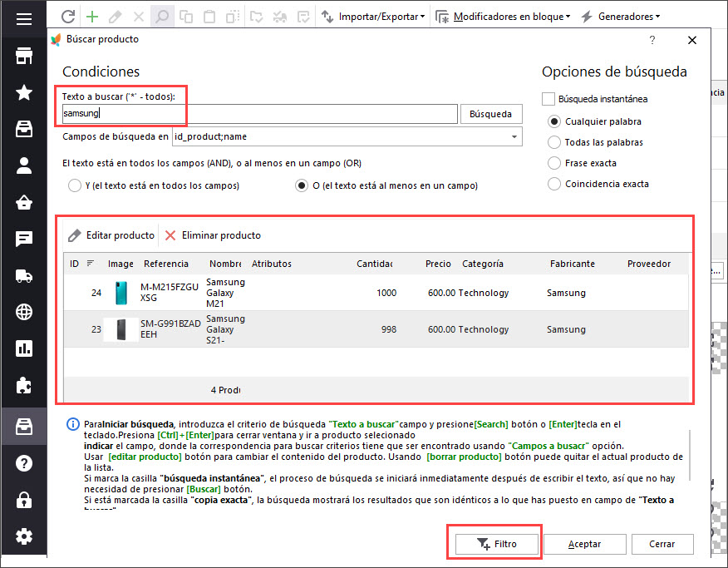
Task: Select Frase exacta radio option
Action: [x=553, y=163]
